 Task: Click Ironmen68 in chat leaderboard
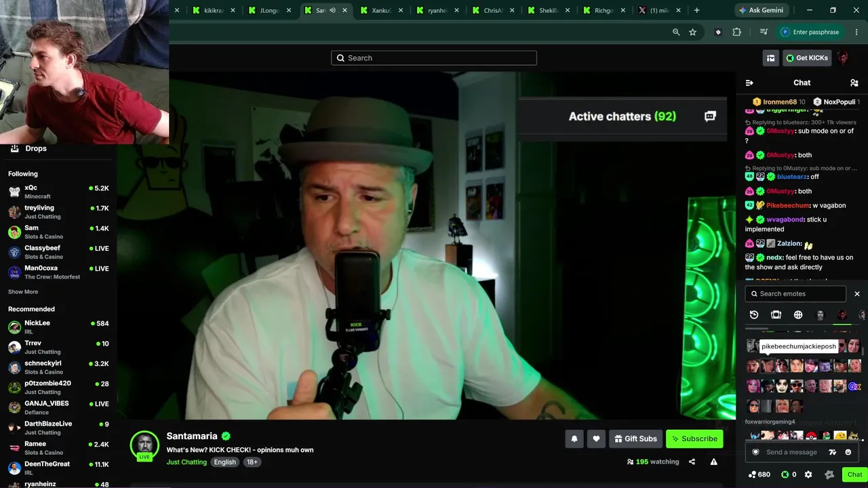(780, 102)
